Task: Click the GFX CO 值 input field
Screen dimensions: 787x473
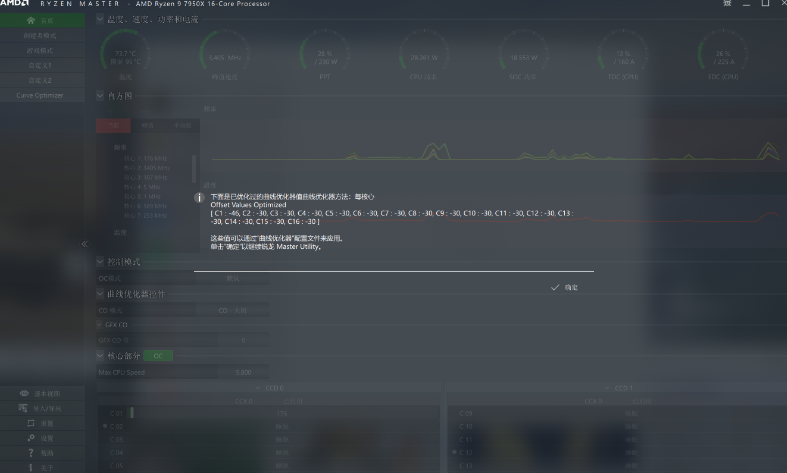Action: click(x=243, y=340)
